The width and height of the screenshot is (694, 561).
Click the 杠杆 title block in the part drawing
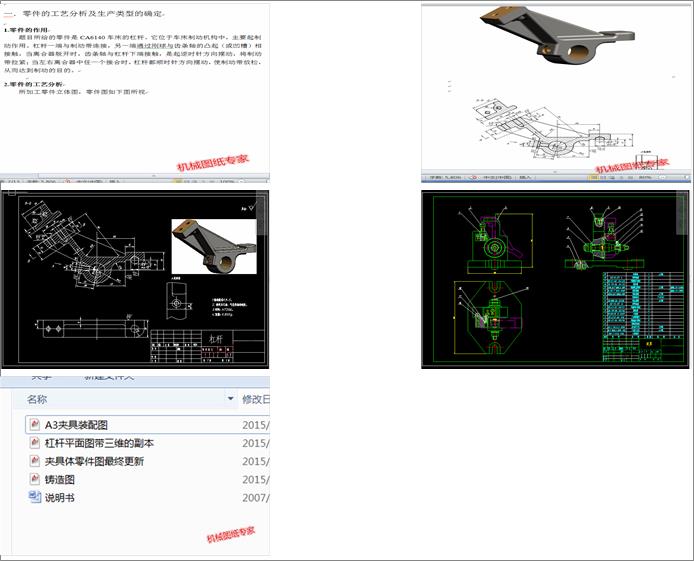point(217,338)
